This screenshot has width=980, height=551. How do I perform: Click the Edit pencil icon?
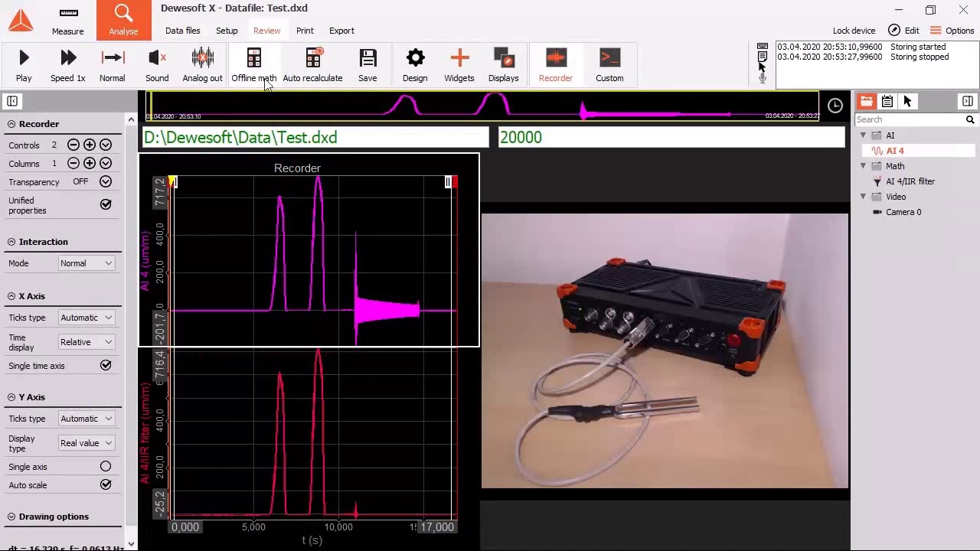pos(893,31)
